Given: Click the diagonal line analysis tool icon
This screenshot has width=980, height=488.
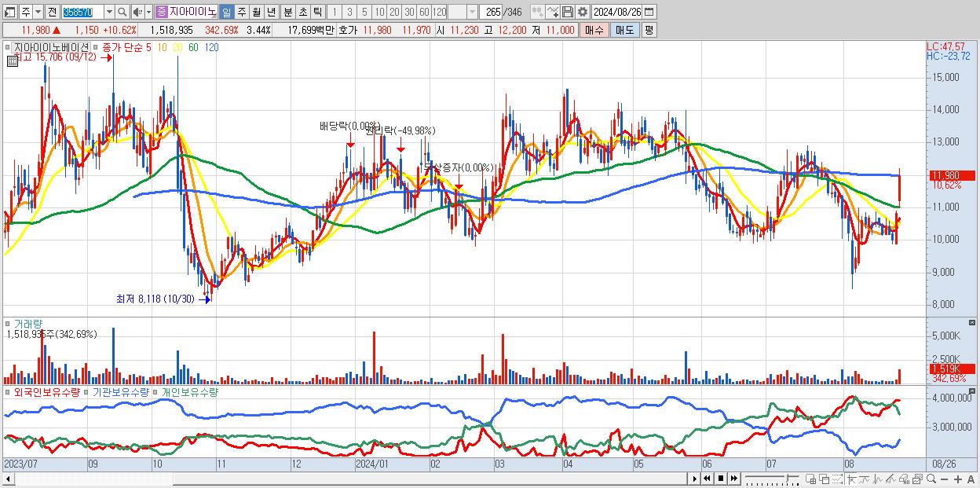Looking at the screenshot, I should [x=891, y=479].
